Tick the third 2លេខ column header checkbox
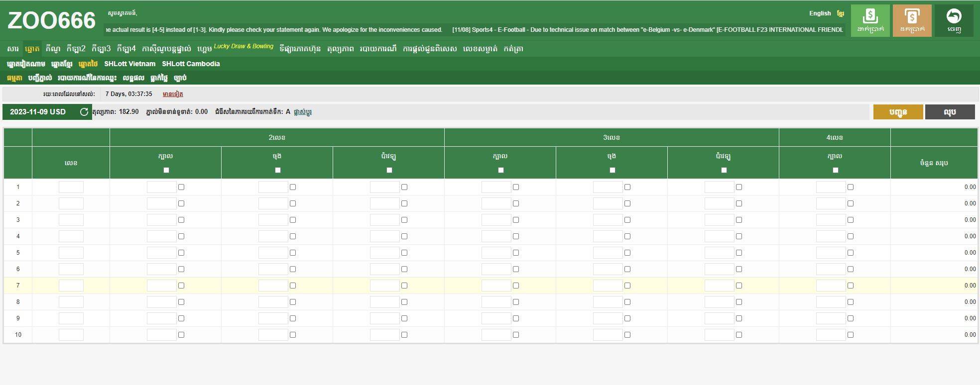The width and height of the screenshot is (980, 385). pos(389,170)
